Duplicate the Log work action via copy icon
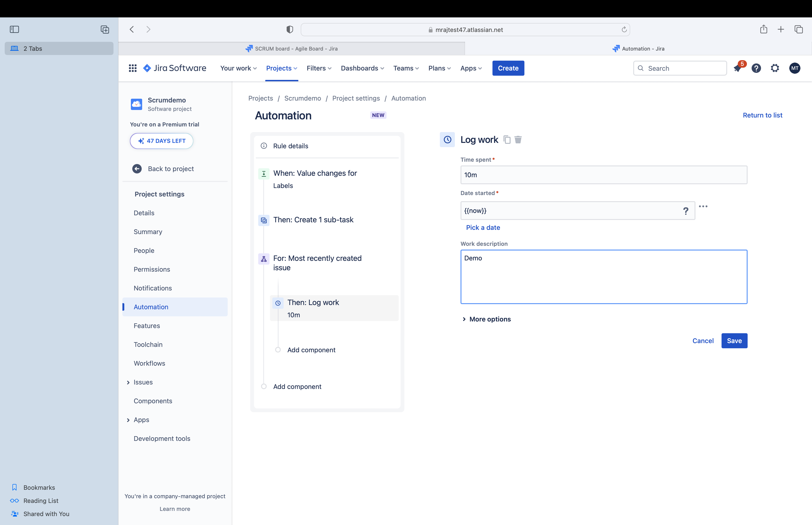Screen dimensions: 812x525 (507, 140)
